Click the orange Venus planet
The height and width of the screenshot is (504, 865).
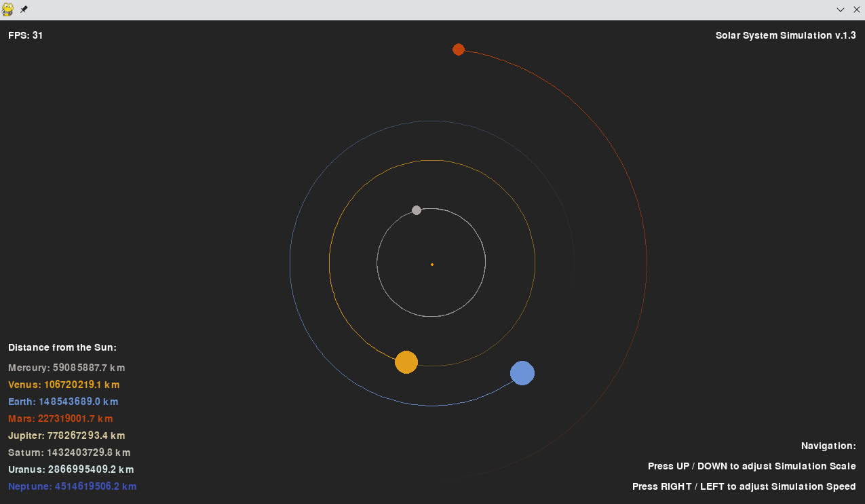(x=406, y=362)
